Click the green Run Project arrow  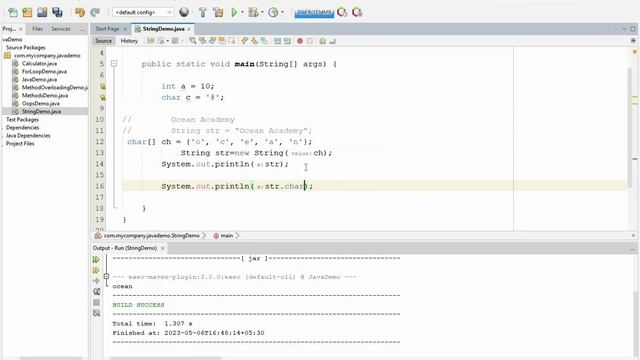(x=234, y=12)
